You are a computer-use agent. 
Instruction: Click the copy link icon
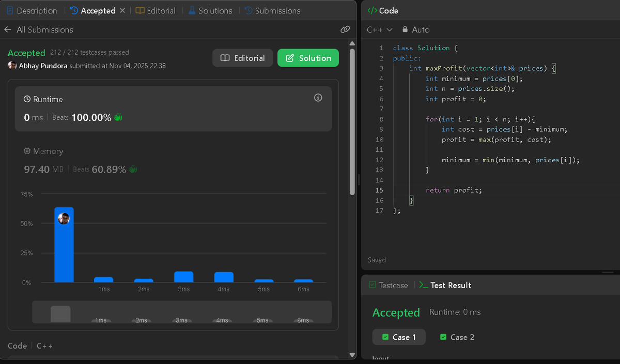pyautogui.click(x=345, y=29)
